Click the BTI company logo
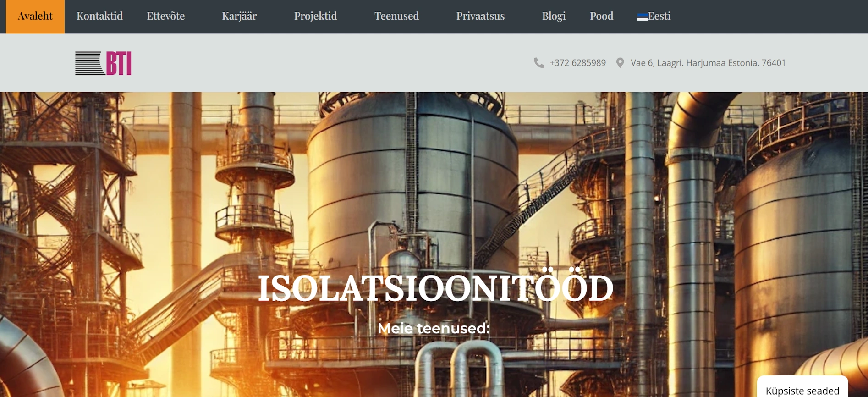 (103, 63)
